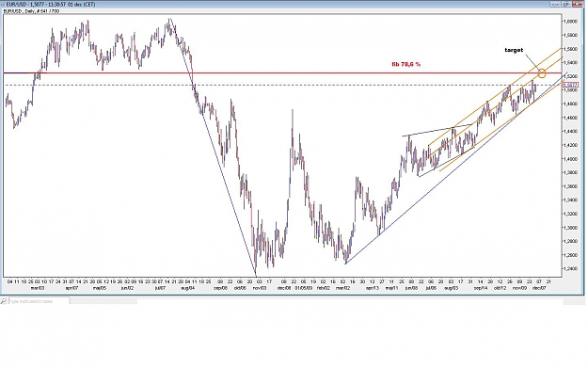Click the "jul/07" date axis label

click(x=160, y=288)
